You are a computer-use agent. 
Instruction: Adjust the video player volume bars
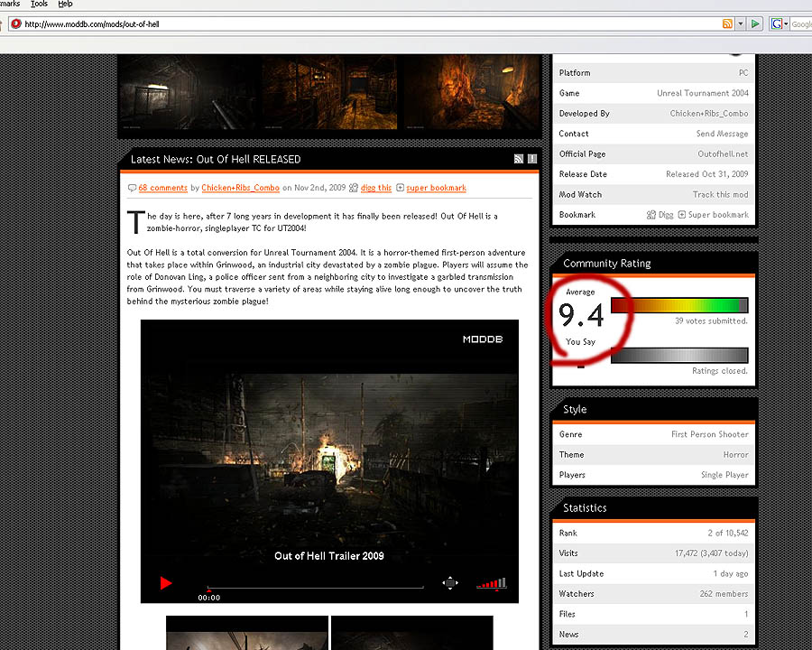(x=492, y=583)
